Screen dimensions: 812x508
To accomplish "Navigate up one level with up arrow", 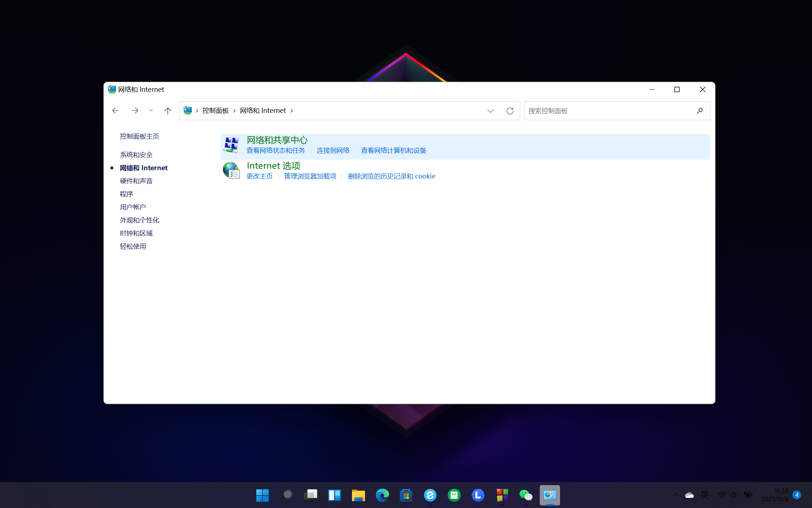I will pyautogui.click(x=167, y=111).
